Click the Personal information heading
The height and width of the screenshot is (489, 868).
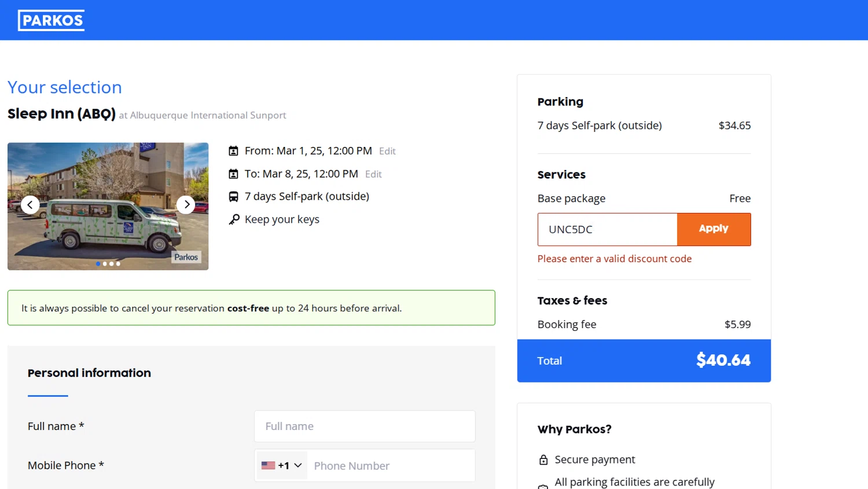[x=89, y=373]
